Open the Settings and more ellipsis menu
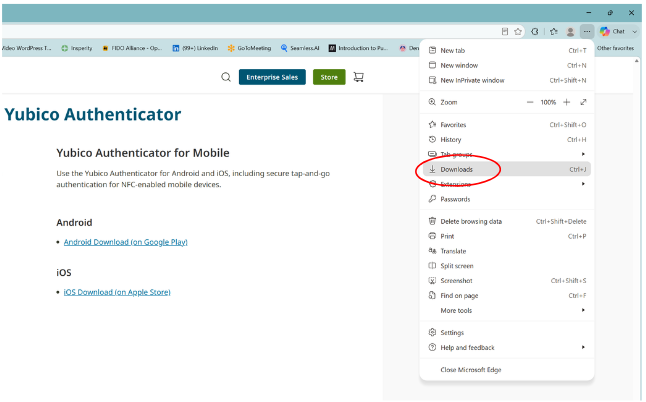Viewport: 646px width, 402px height. pos(587,31)
